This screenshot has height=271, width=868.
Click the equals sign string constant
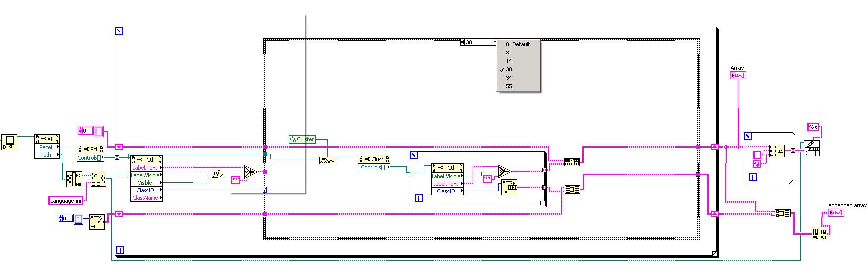tap(757, 155)
